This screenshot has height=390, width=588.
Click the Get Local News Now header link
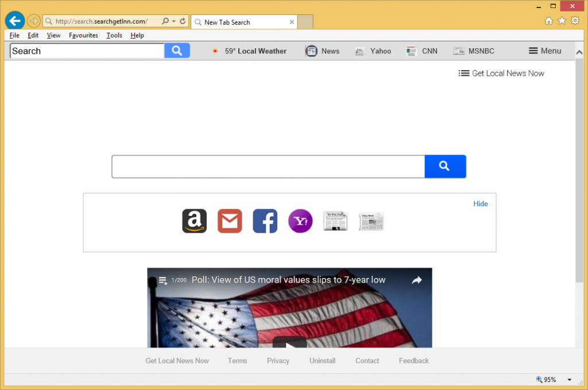tap(501, 74)
